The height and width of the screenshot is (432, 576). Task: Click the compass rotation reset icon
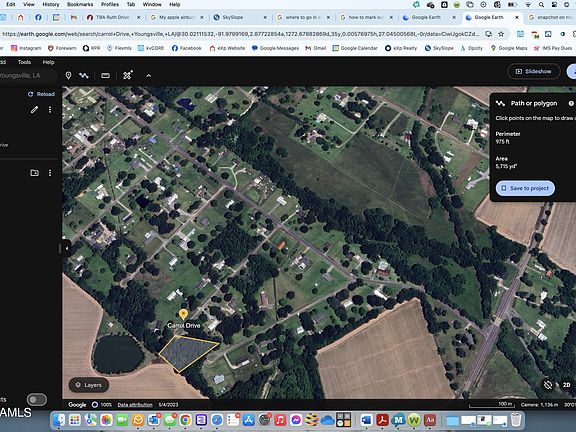pyautogui.click(x=548, y=385)
